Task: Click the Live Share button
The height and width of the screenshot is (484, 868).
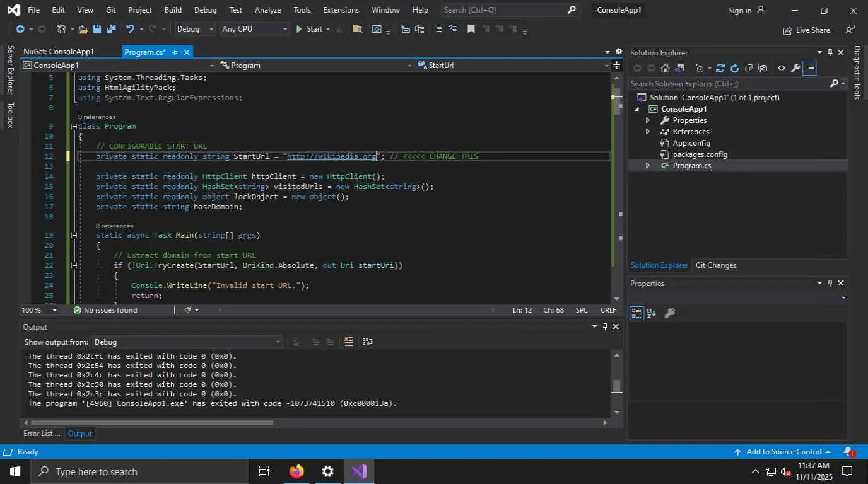Action: click(806, 30)
